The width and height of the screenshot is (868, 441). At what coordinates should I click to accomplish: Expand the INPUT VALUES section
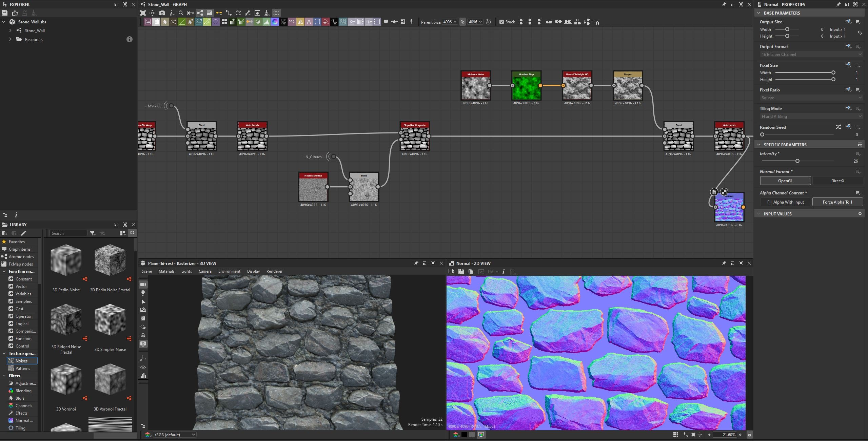[x=759, y=214]
